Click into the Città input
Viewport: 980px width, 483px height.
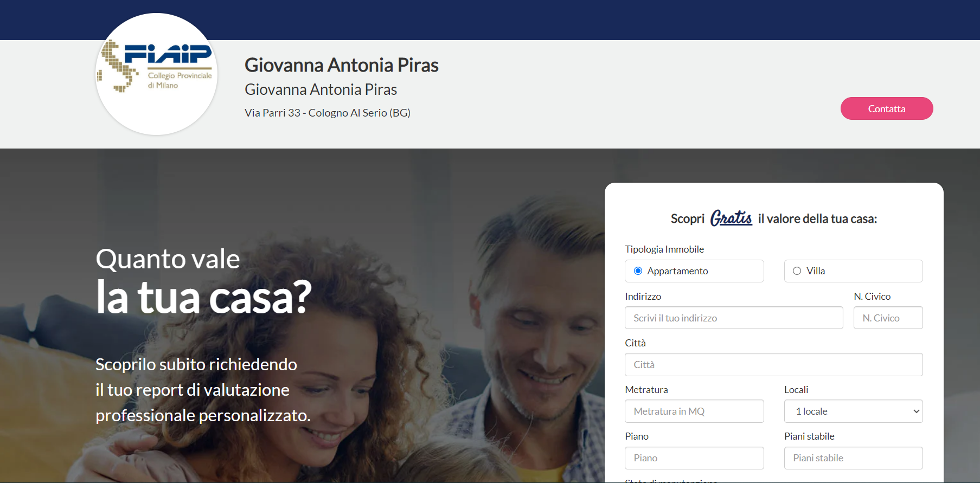click(773, 364)
